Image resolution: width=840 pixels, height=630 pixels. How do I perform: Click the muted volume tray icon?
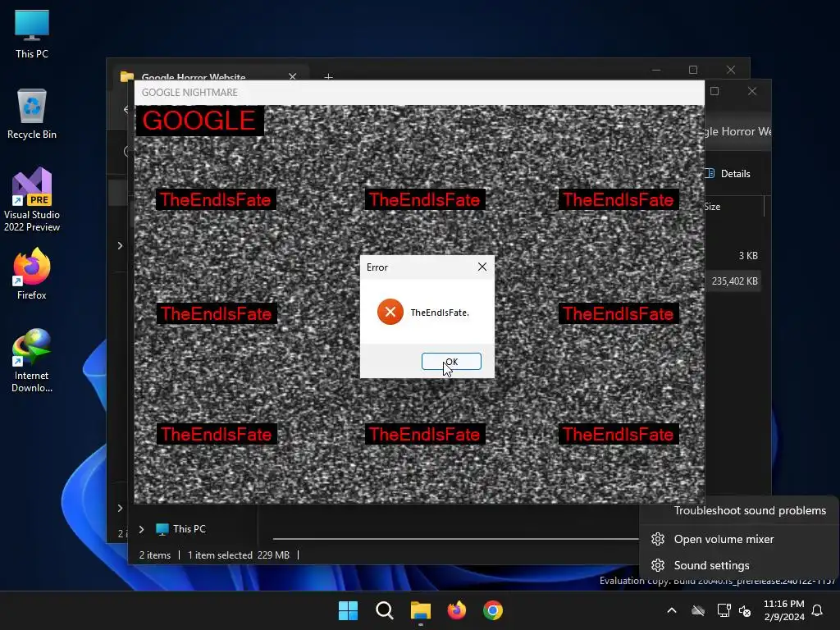(x=745, y=610)
